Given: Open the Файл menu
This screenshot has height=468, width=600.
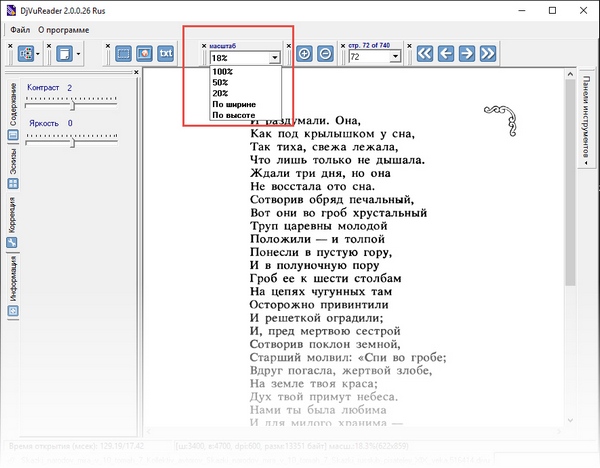Looking at the screenshot, I should pyautogui.click(x=20, y=30).
